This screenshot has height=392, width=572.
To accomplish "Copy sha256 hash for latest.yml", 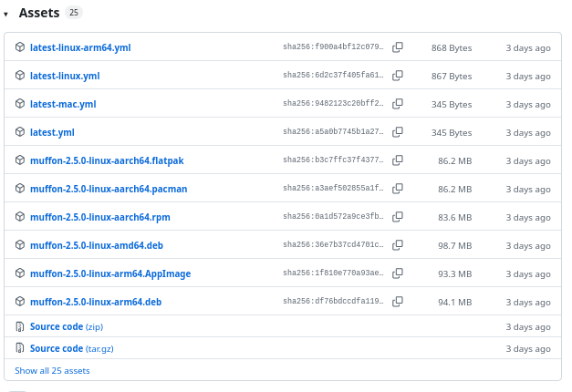I will 397,132.
